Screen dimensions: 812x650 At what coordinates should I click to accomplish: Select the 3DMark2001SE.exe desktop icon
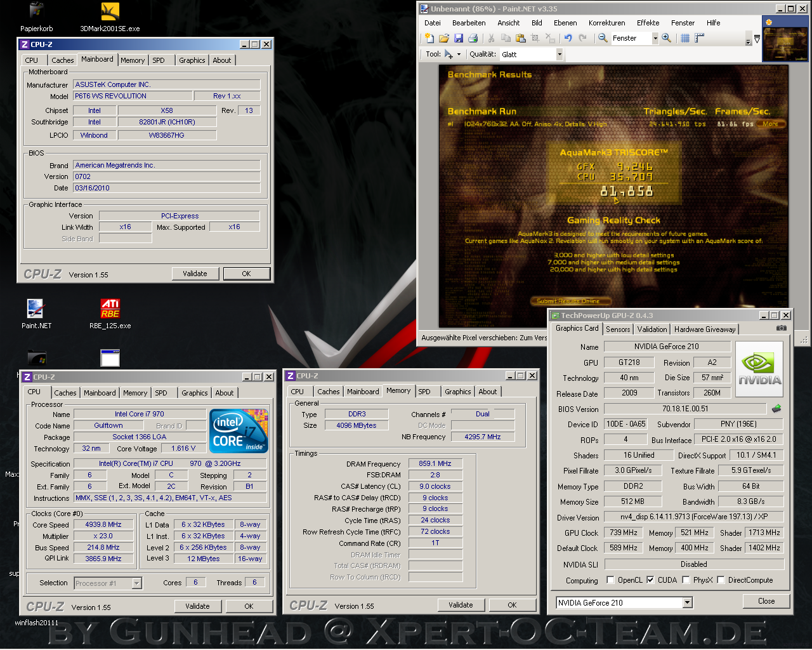click(110, 18)
